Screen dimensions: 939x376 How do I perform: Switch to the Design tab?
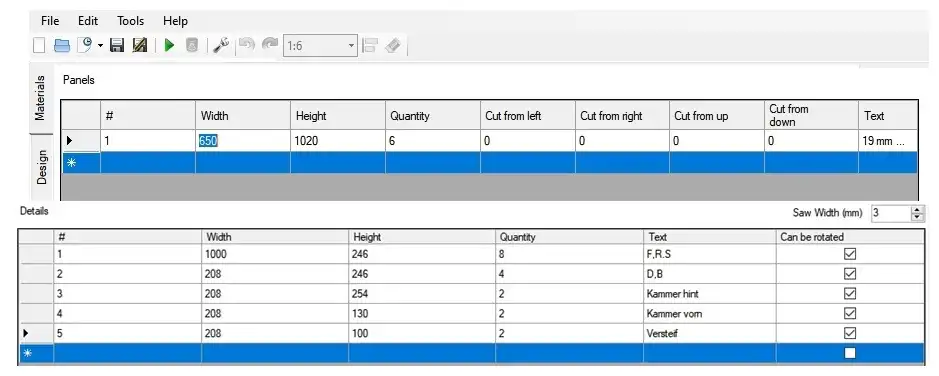click(x=41, y=166)
